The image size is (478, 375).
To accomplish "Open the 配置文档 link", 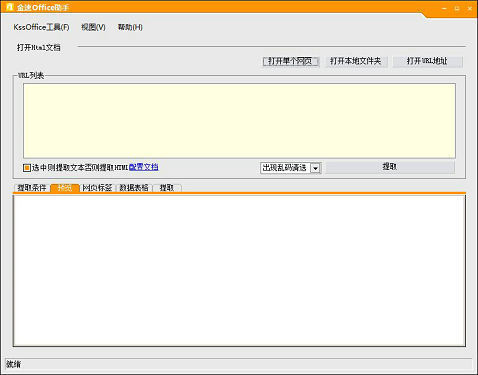I will (x=144, y=167).
